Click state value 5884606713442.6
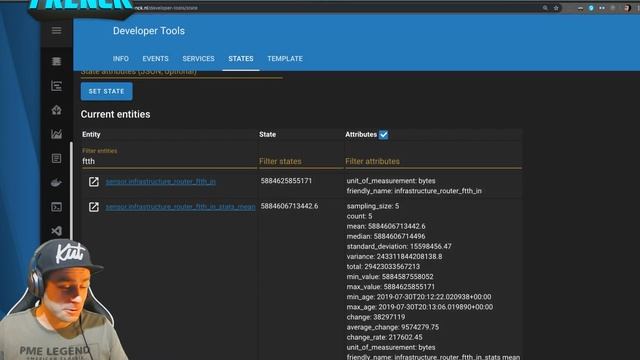Viewport: 640px width, 360px height. coord(289,206)
